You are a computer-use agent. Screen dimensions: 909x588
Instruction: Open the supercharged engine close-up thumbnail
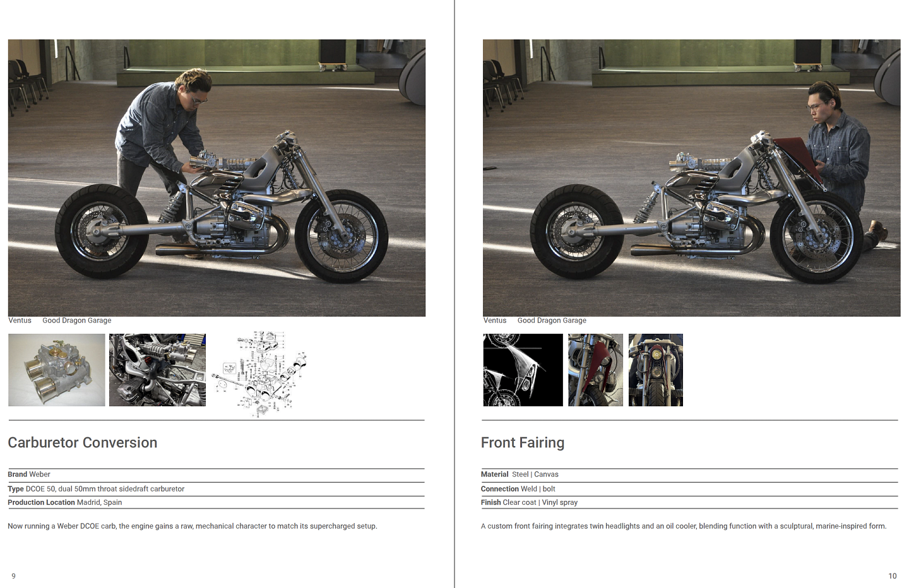tap(157, 370)
